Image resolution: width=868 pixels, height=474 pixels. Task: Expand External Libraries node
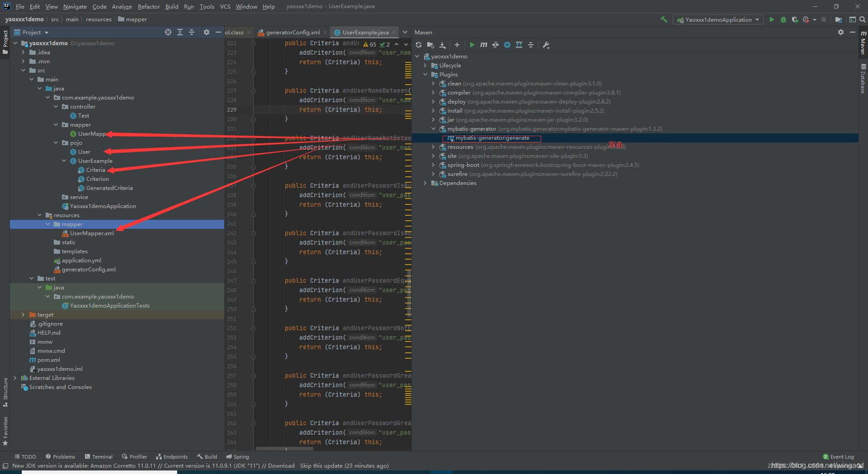click(15, 378)
